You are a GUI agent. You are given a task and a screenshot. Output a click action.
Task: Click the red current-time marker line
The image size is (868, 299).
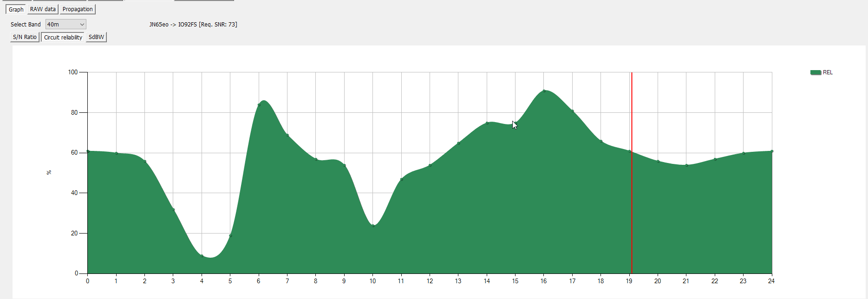pyautogui.click(x=632, y=209)
